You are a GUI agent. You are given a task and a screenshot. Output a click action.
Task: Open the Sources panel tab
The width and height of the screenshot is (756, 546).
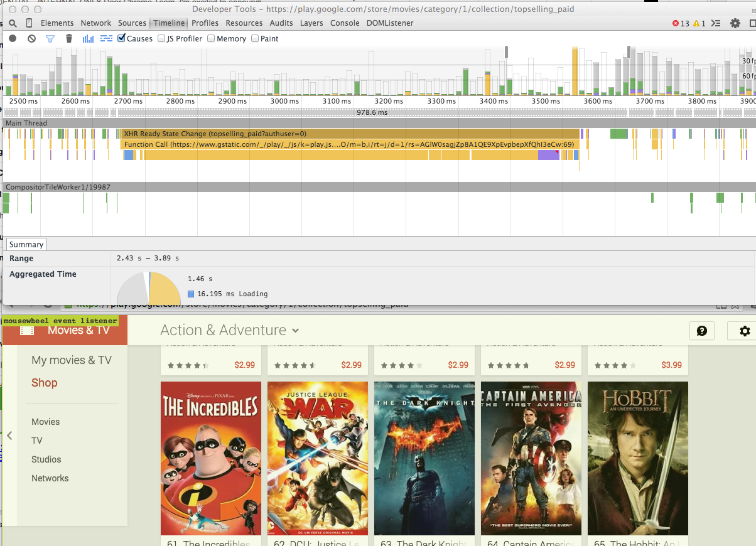coord(132,23)
